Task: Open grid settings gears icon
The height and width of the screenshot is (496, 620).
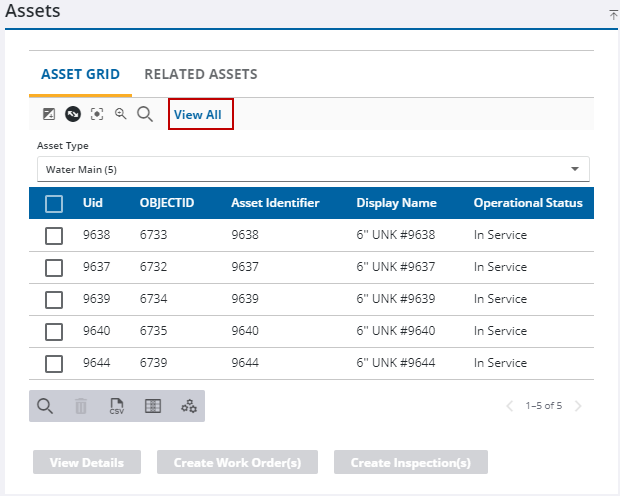Action: coord(188,406)
